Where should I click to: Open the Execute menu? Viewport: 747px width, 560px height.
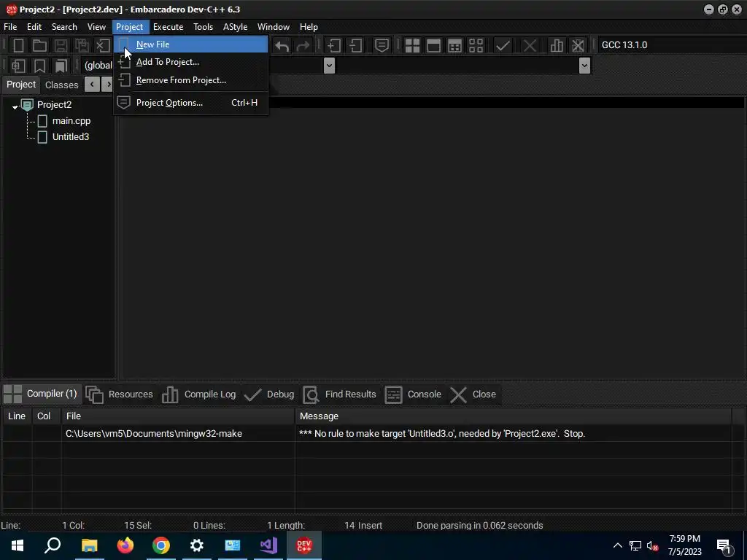pyautogui.click(x=169, y=27)
